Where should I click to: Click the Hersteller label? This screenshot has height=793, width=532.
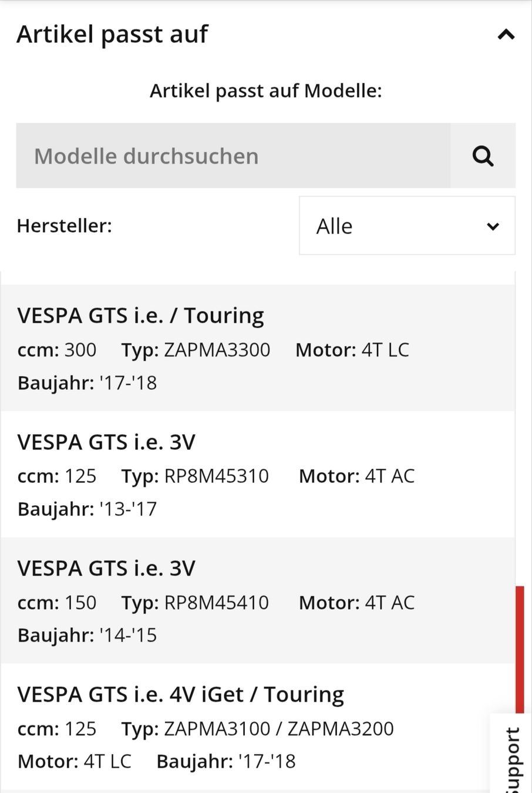tap(65, 226)
